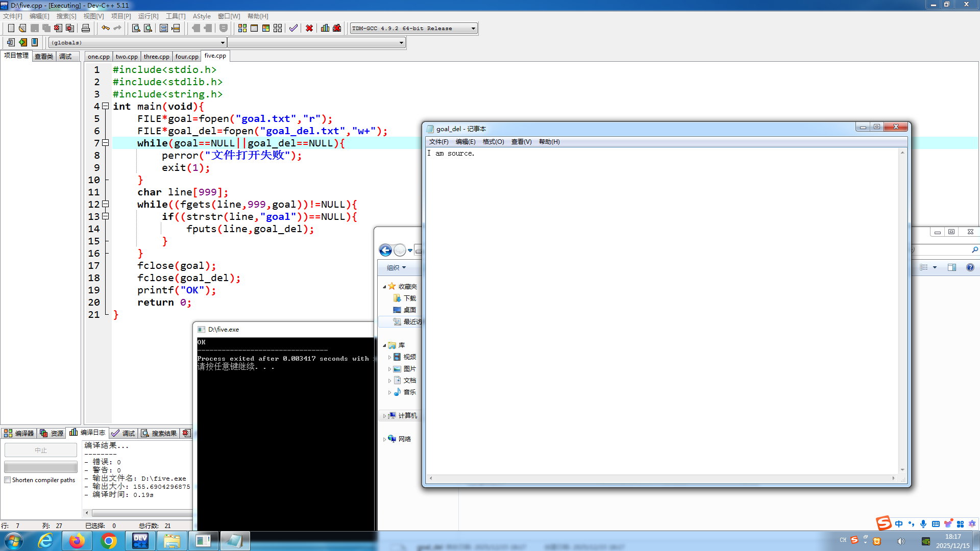Click the Find magnifier toolbar icon
Viewport: 980px width, 551px height.
point(136,28)
